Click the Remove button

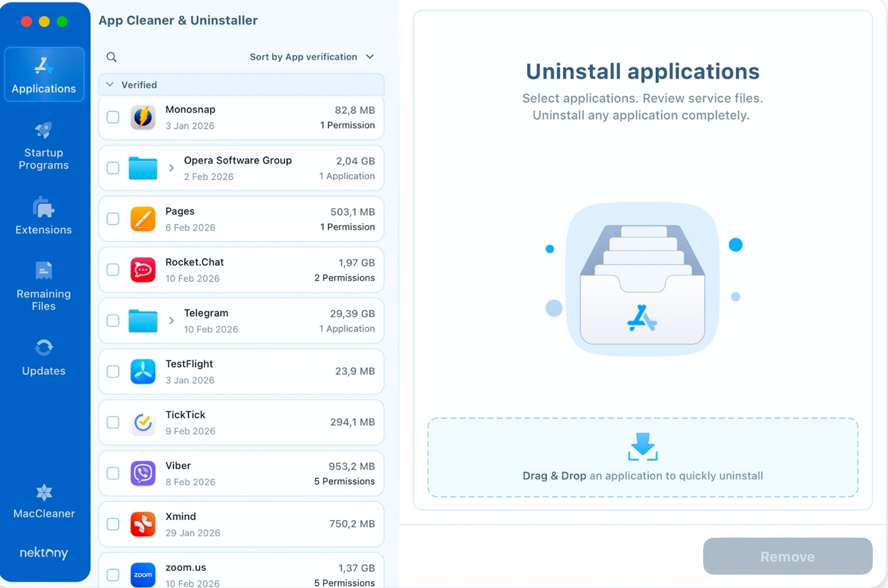[788, 556]
